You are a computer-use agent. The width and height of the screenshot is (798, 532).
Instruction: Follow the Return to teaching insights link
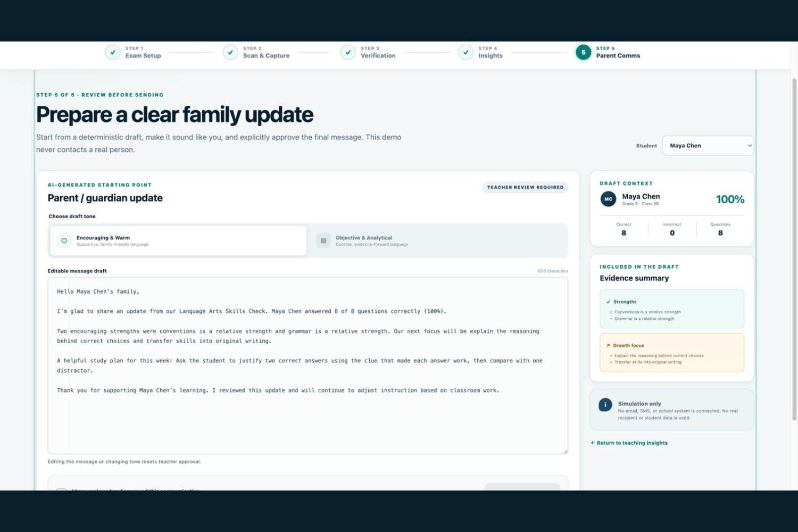click(x=629, y=443)
